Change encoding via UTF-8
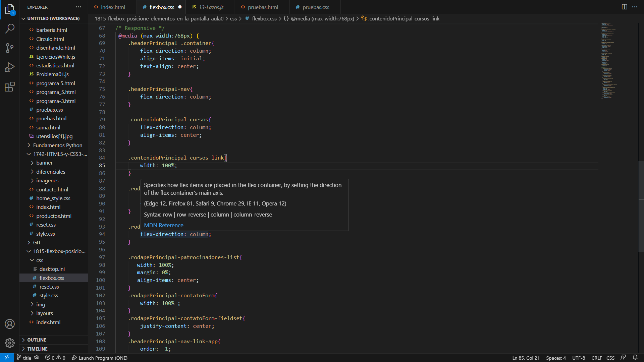This screenshot has height=362, width=644. point(579,358)
